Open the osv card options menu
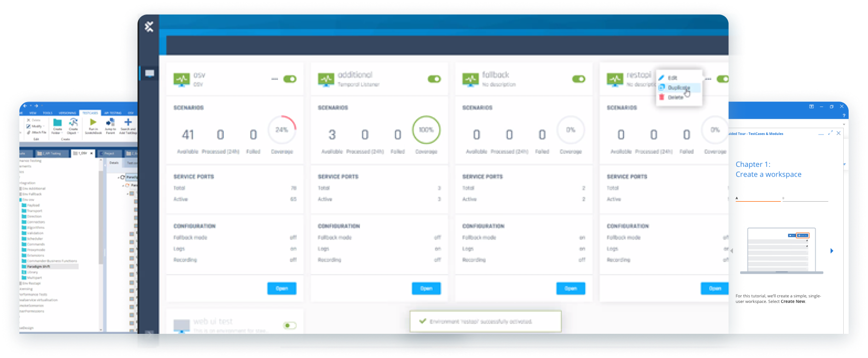The image size is (868, 358). tap(275, 79)
